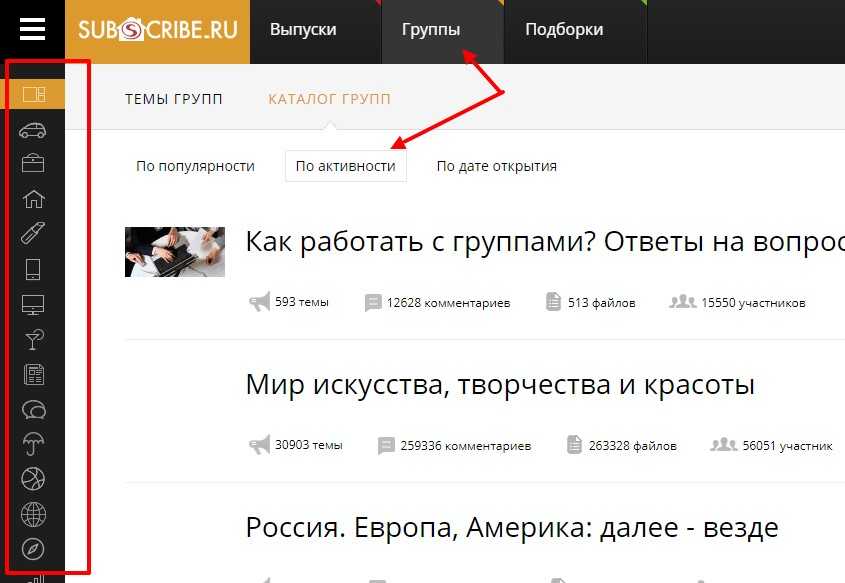This screenshot has width=845, height=583.
Task: Select the car category icon
Action: point(33,130)
